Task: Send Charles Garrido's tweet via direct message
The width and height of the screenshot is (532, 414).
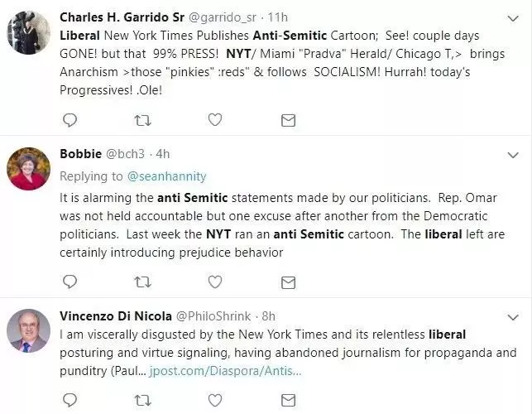Action: pos(289,120)
